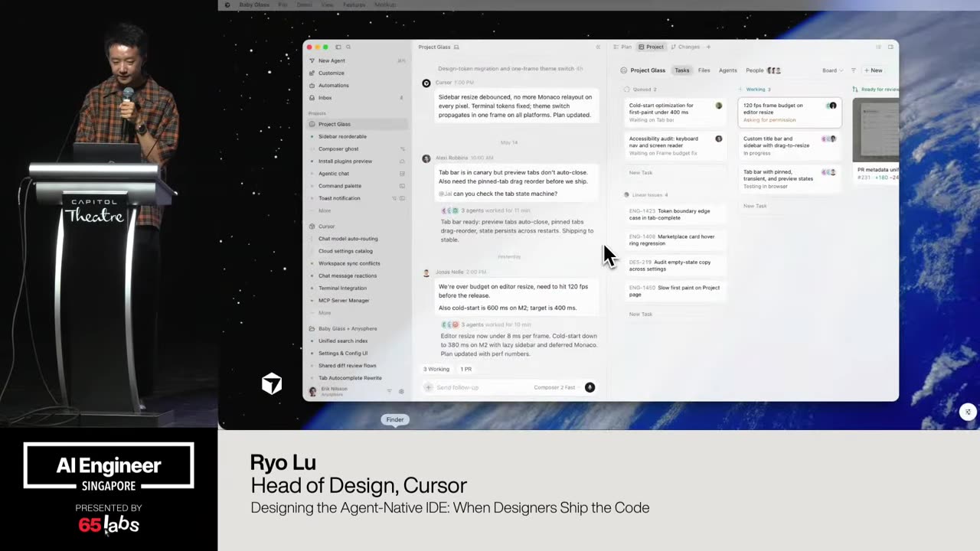Open the 120 fps frame budget card

coord(789,112)
